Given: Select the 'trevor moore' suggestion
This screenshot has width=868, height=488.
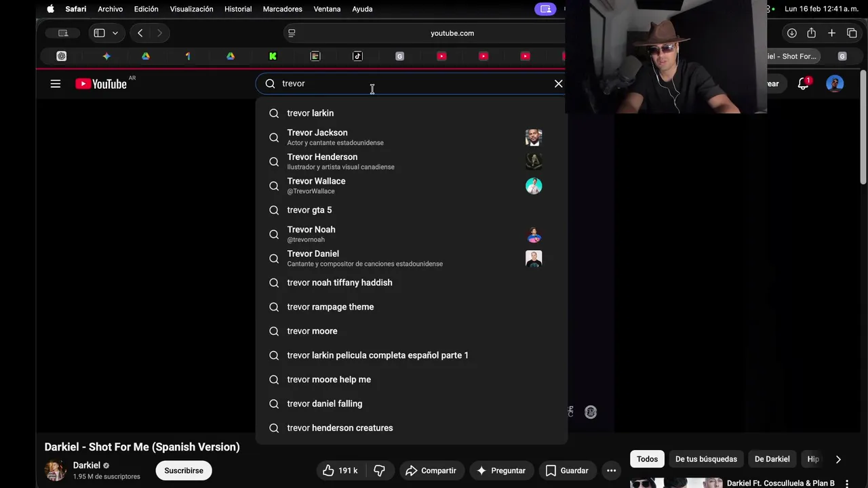Looking at the screenshot, I should click(x=412, y=331).
